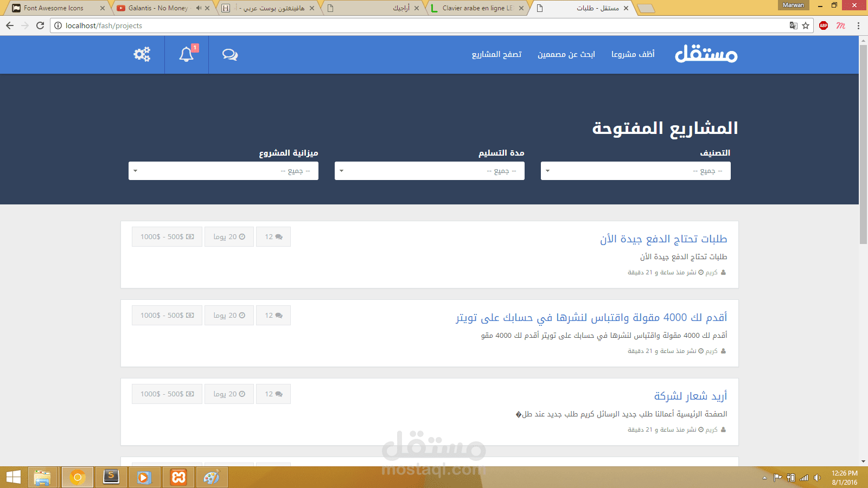The image size is (868, 488).
Task: Close the Clavier arabe en ligne tab
Action: (x=521, y=8)
